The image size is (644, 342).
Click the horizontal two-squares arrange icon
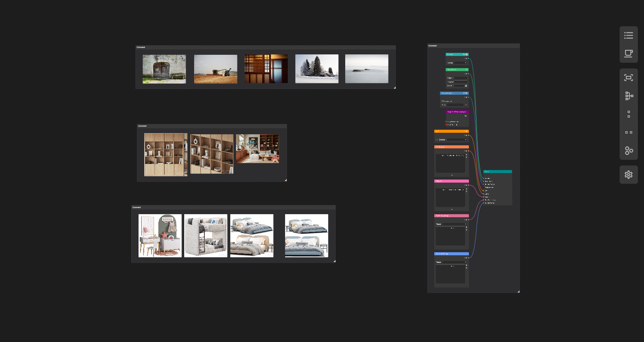tap(628, 132)
